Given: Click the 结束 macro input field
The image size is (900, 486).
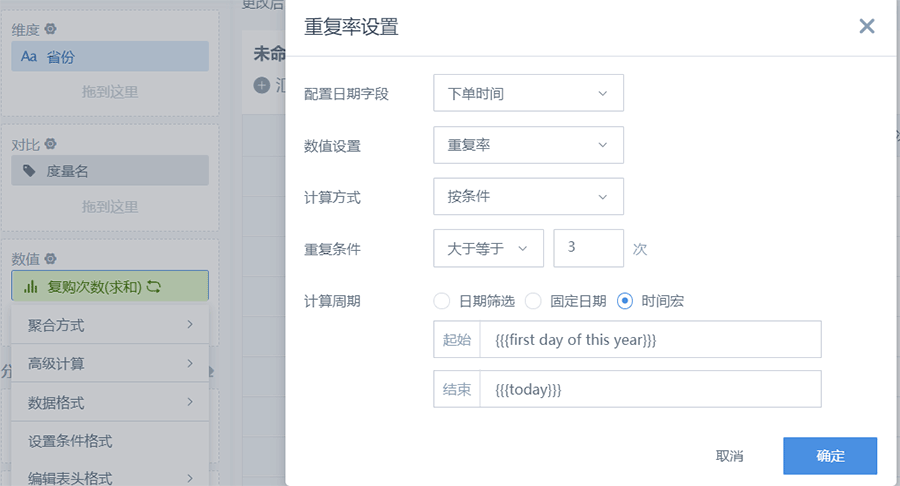Looking at the screenshot, I should point(650,390).
